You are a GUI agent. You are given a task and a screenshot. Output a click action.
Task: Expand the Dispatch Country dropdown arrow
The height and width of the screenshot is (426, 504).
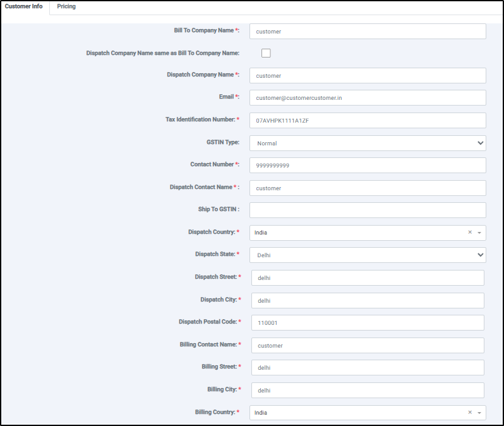pos(479,233)
